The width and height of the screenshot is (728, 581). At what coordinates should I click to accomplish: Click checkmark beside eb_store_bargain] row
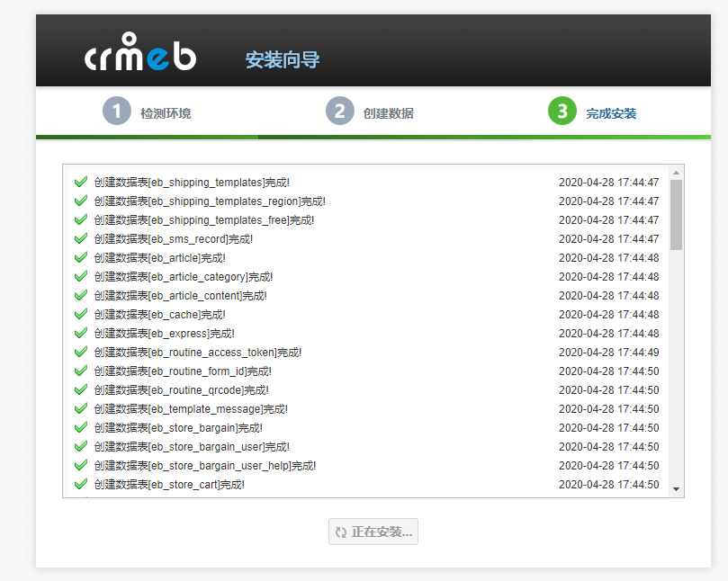click(81, 427)
